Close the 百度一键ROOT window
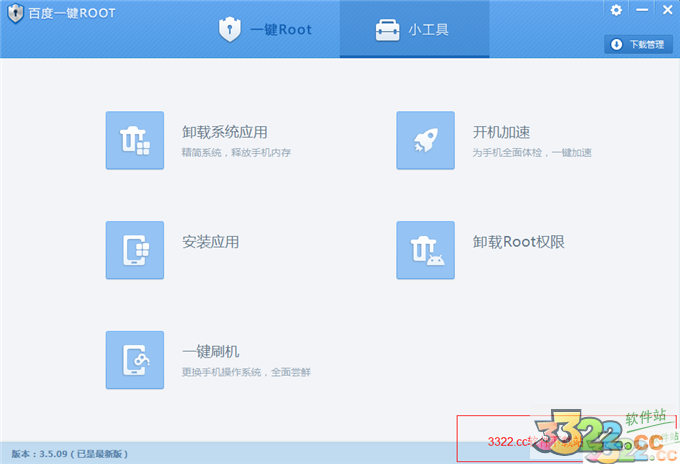 667,10
